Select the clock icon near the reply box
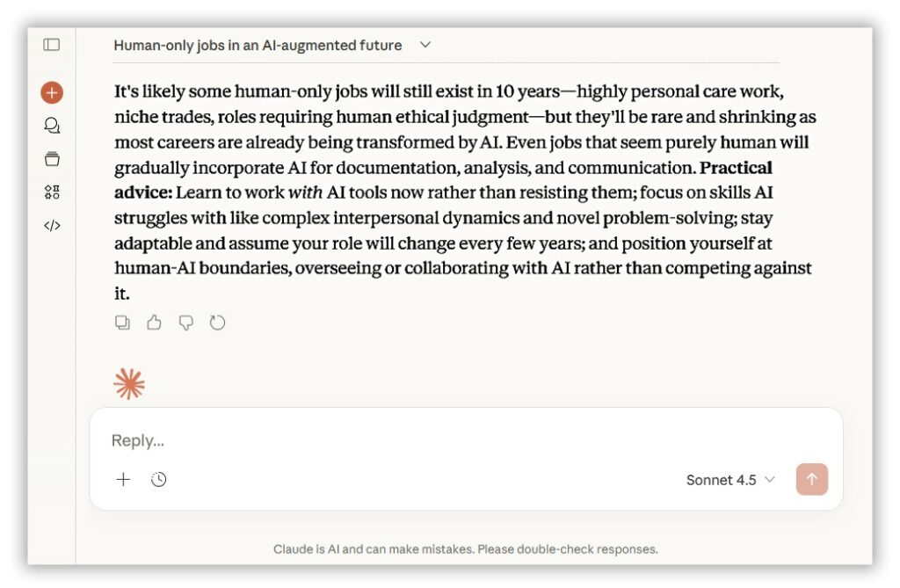Screen dimensions: 900x588 158,480
